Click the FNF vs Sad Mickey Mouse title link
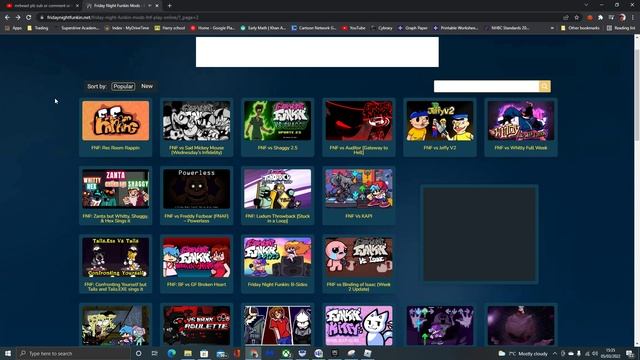The image size is (640, 360). tap(196, 150)
